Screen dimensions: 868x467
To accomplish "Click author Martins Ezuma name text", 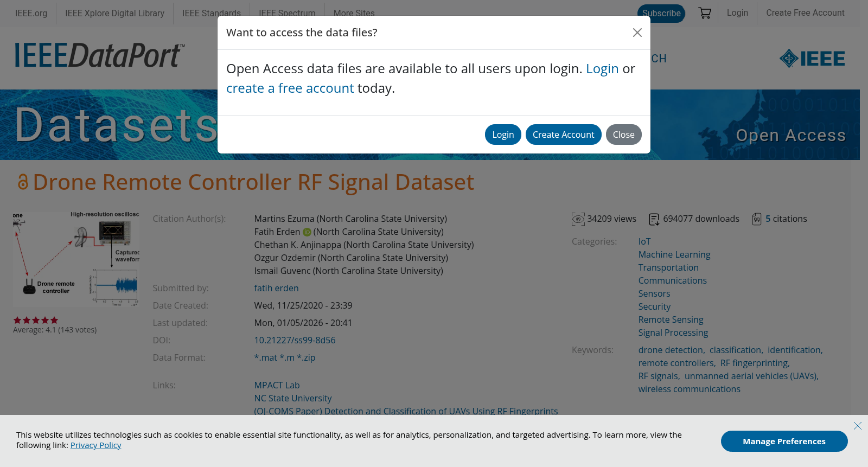I will [x=284, y=219].
